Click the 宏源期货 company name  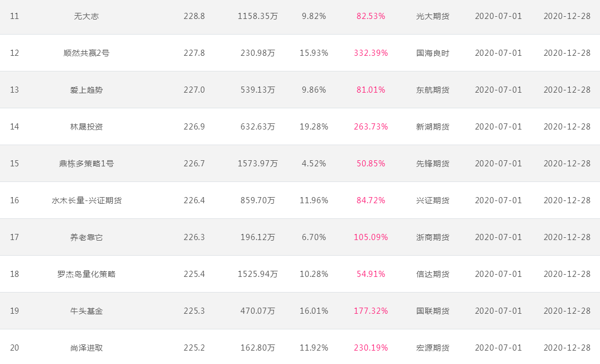(433, 348)
